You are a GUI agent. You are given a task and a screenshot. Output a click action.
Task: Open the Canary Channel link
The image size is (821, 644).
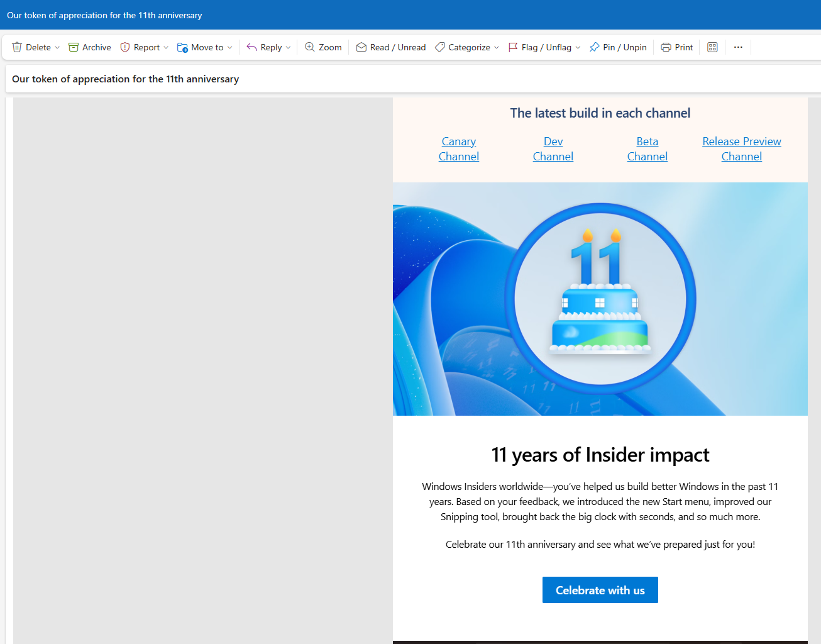point(459,149)
